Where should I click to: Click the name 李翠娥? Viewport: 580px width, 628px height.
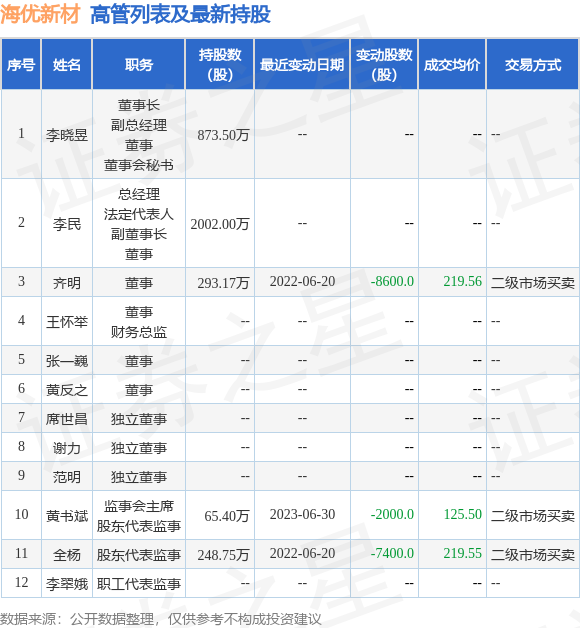point(67,584)
